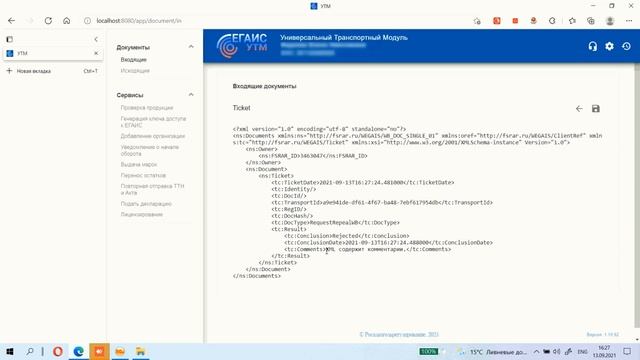Click the ЕГАИС УТМ logo
This screenshot has width=640, height=360.
pyautogui.click(x=242, y=46)
